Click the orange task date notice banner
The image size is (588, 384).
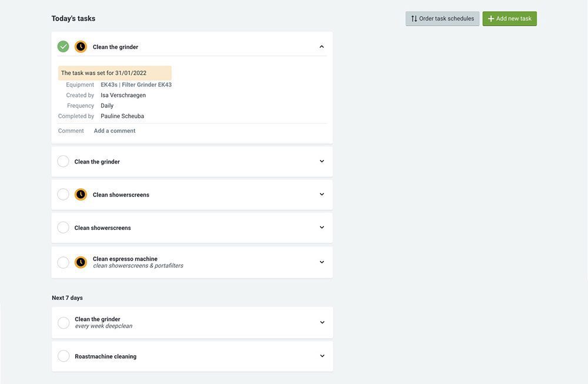(x=115, y=73)
